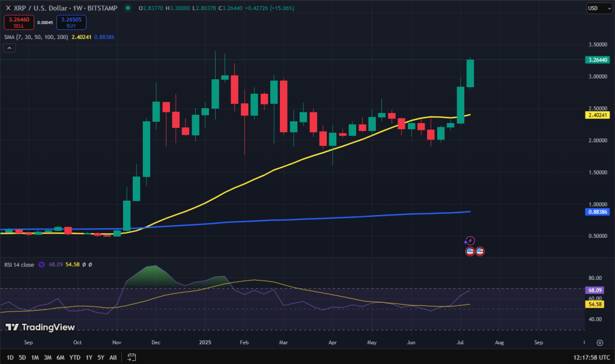
Task: Click the X icon beside XRP title
Action: point(8,8)
